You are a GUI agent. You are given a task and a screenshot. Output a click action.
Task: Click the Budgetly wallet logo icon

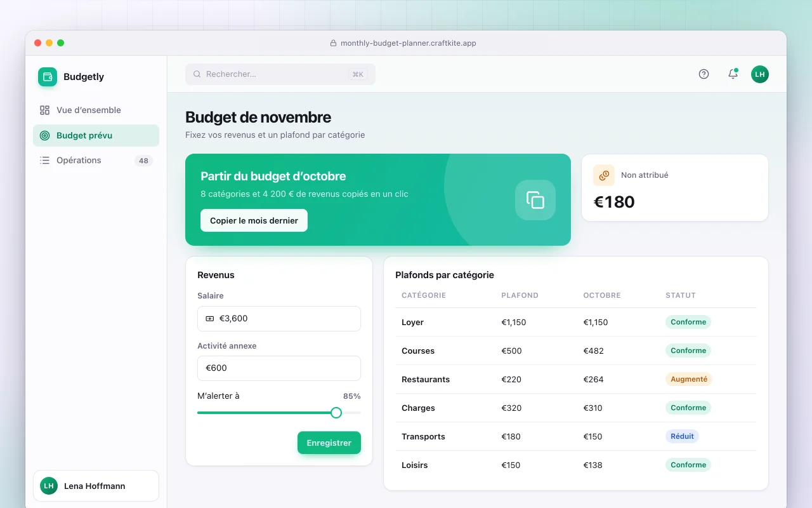(x=48, y=77)
